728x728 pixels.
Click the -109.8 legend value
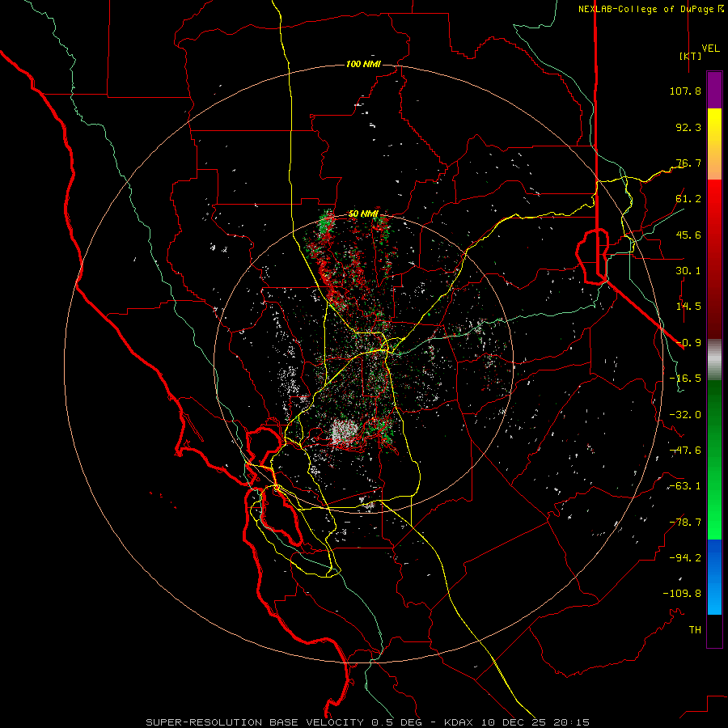[x=682, y=594]
